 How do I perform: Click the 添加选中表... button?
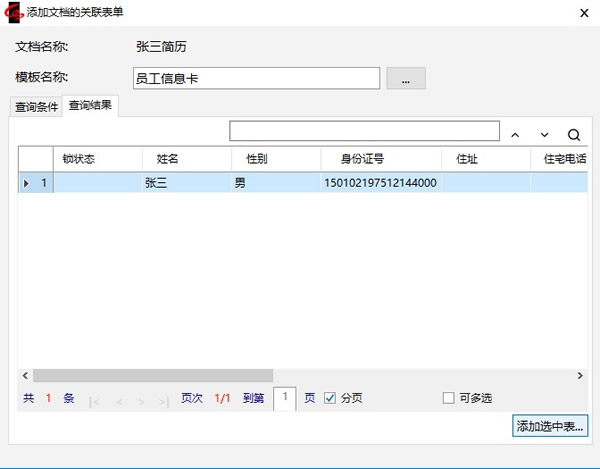[x=549, y=427]
